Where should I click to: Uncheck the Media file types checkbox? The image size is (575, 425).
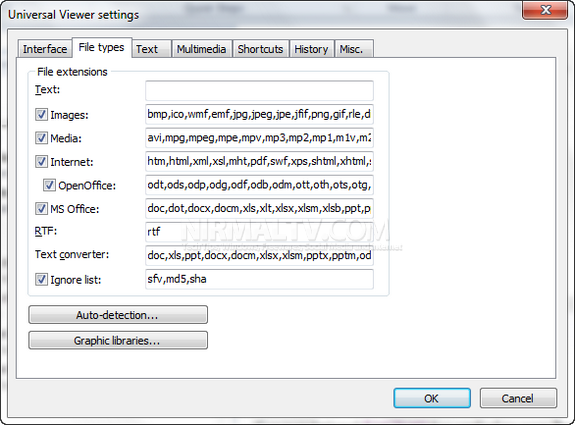(41, 138)
